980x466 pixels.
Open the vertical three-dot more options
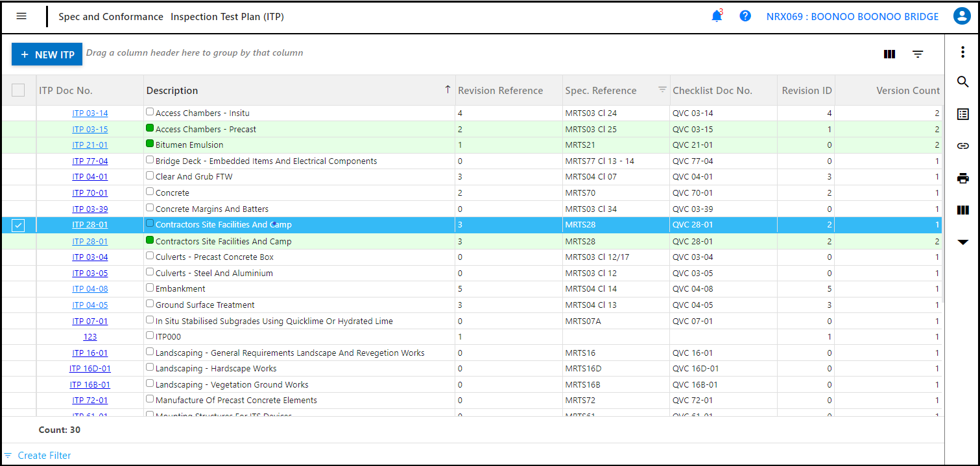963,52
